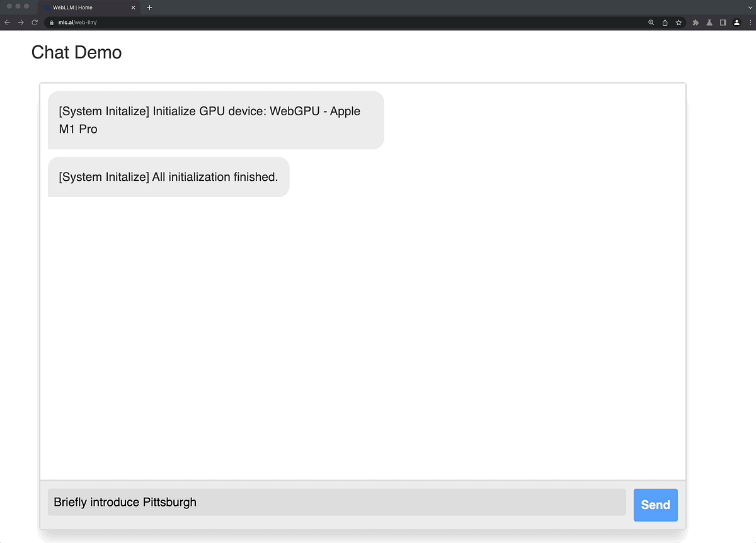The image size is (756, 543).
Task: Click the user profile avatar icon
Action: click(736, 22)
